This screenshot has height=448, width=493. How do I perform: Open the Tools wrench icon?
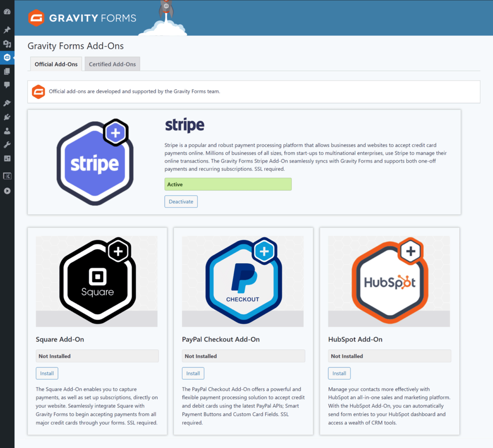click(7, 144)
